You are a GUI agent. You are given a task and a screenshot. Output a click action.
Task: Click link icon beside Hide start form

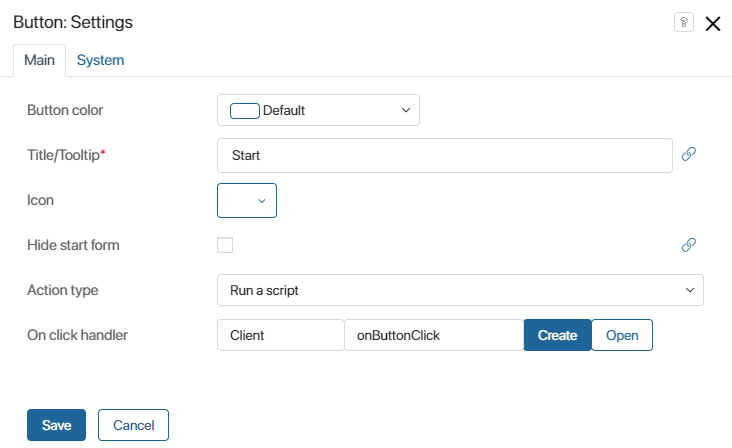688,244
